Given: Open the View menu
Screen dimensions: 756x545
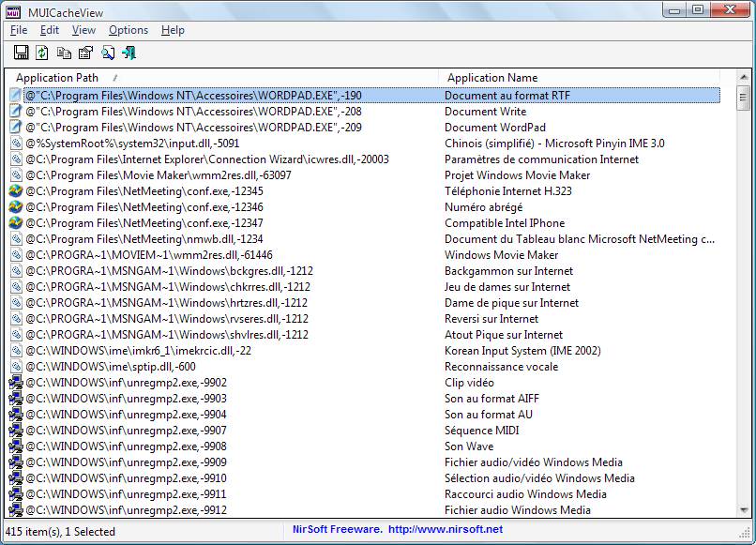Looking at the screenshot, I should [83, 30].
